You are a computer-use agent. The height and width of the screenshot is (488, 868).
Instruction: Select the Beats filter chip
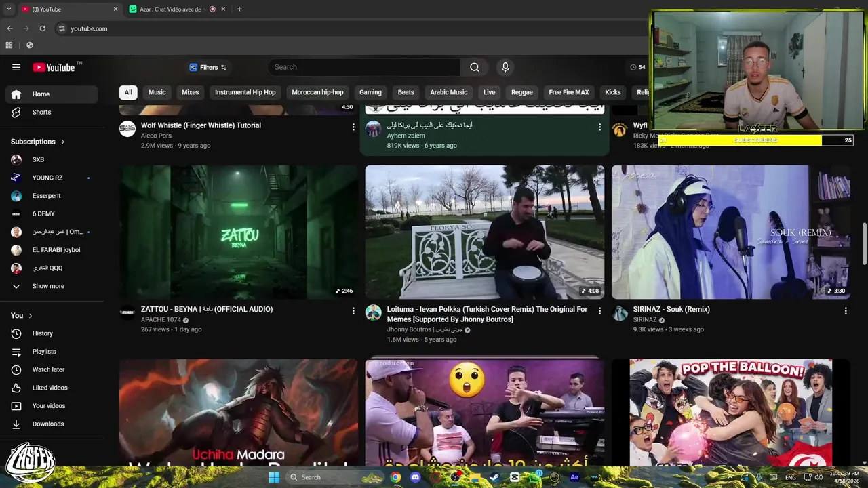[406, 92]
